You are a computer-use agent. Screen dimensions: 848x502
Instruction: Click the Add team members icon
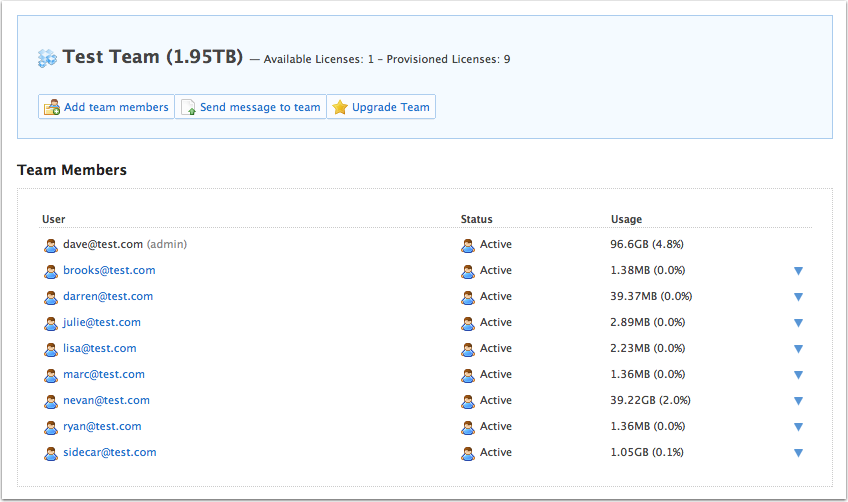click(x=52, y=107)
